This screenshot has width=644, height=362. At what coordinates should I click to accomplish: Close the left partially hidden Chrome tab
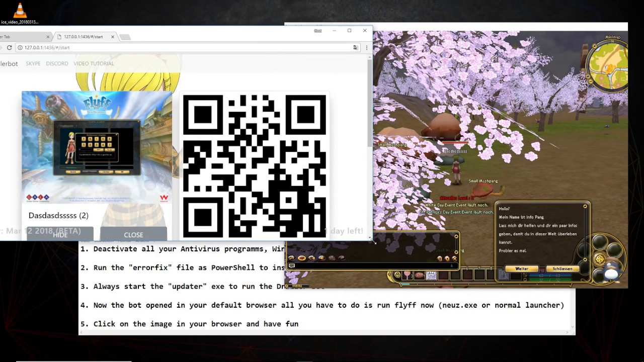point(48,37)
